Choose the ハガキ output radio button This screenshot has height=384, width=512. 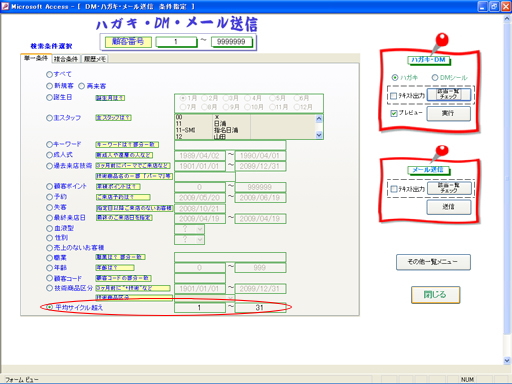(x=395, y=78)
